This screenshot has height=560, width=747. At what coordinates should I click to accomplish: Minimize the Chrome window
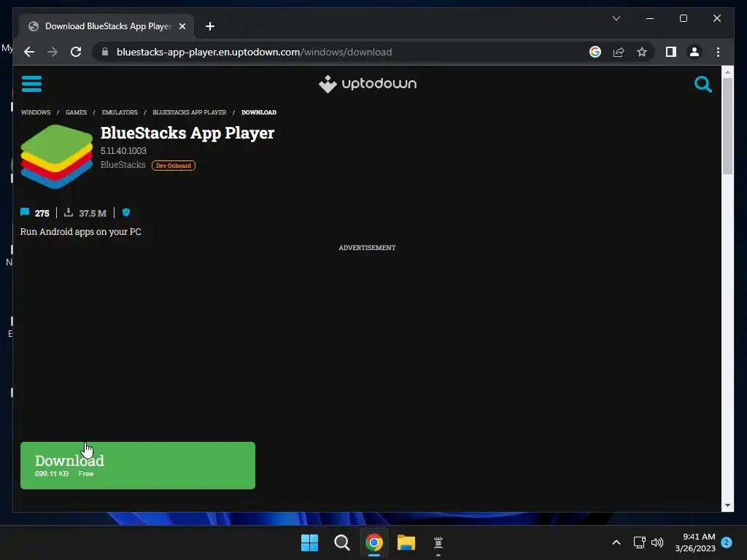pos(650,18)
